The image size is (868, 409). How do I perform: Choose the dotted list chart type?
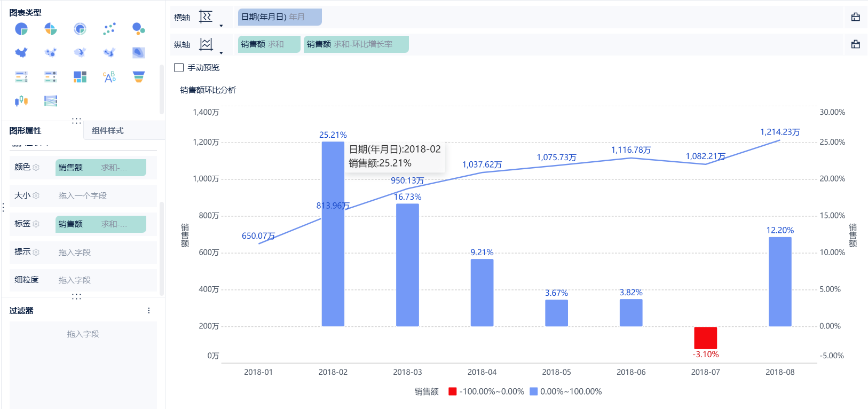coord(51,77)
